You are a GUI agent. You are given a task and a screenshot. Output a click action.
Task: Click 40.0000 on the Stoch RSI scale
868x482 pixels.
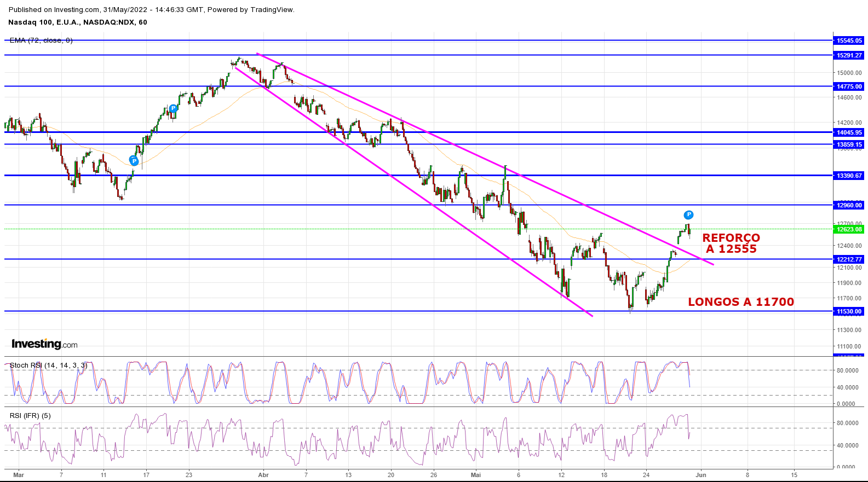(x=847, y=387)
